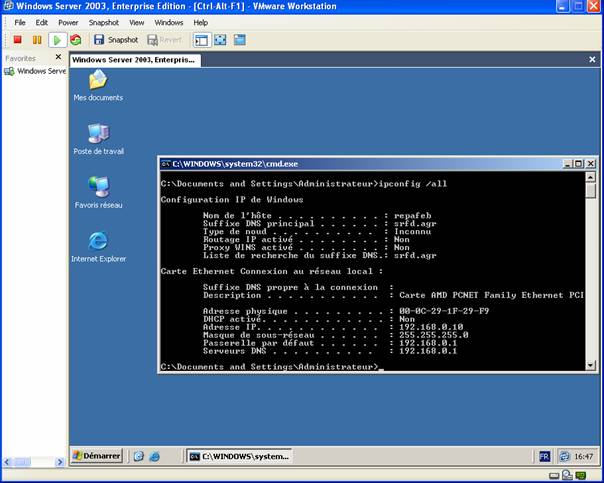
Task: Click Favorites panel scroll left arrow
Action: point(7,462)
